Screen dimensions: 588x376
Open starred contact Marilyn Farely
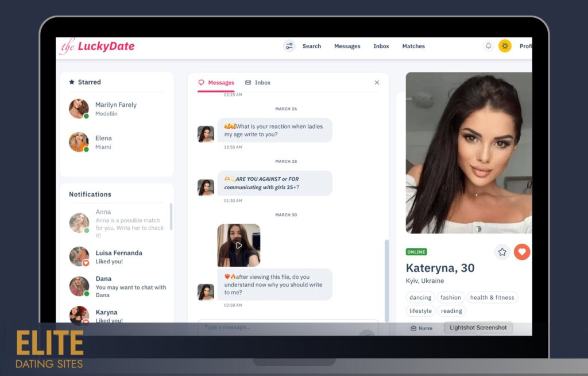point(115,109)
